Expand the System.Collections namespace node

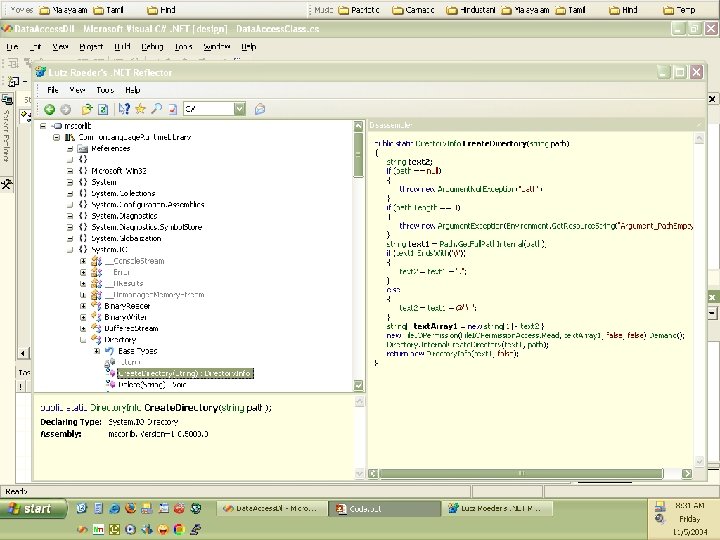coord(70,193)
